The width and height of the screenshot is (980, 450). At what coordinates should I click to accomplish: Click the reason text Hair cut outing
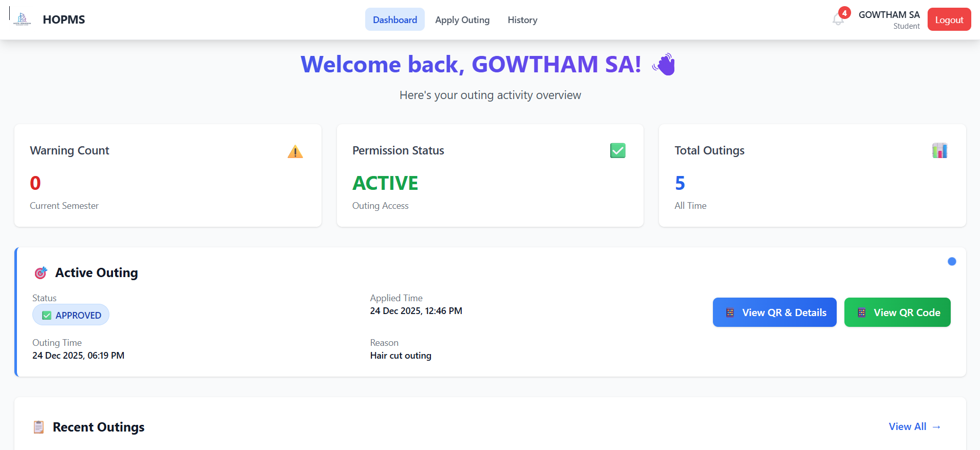(x=401, y=356)
